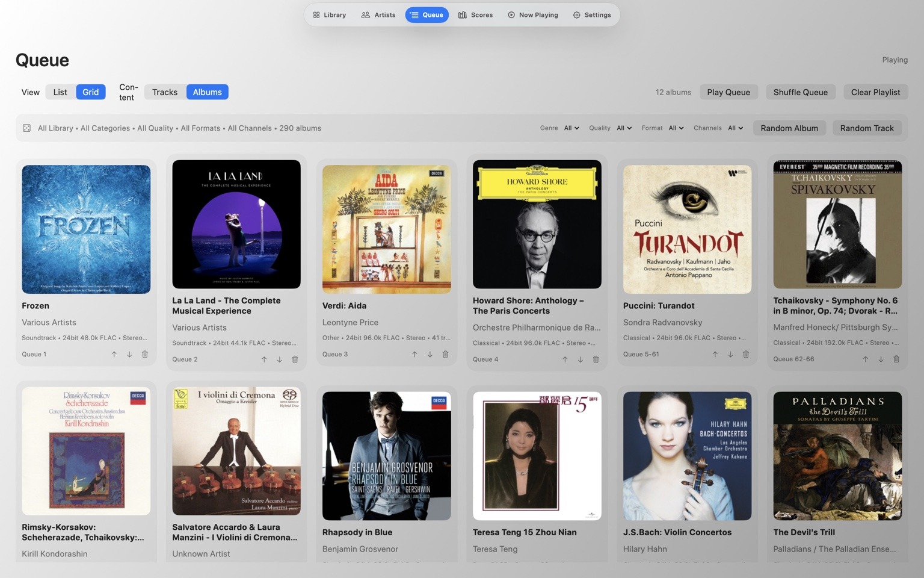Viewport: 924px width, 578px height.
Task: Move Puccini: Turandot down in queue
Action: point(730,355)
